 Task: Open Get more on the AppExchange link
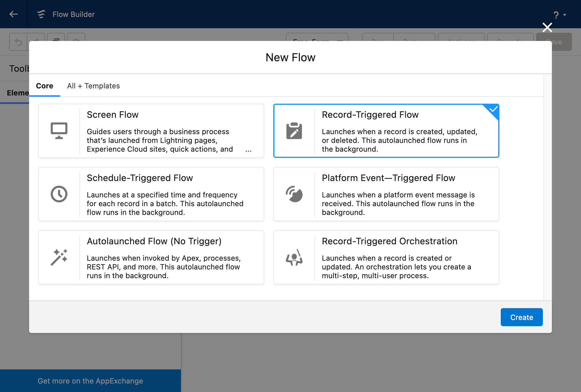pos(90,381)
